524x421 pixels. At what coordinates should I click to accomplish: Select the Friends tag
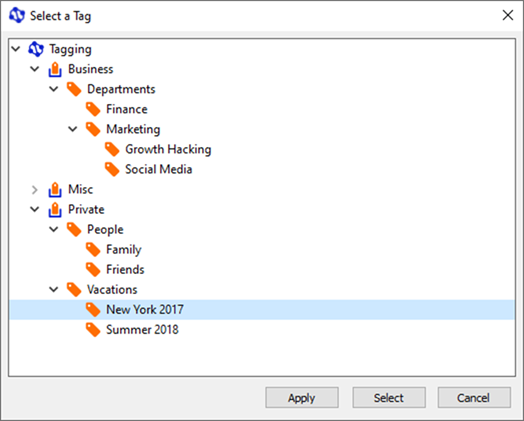click(125, 270)
